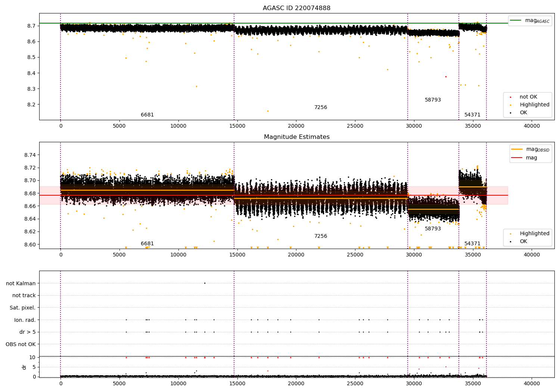Screen dimensions: 560x392
Task: Click x tick 30000 under middle plot
Action: point(414,255)
